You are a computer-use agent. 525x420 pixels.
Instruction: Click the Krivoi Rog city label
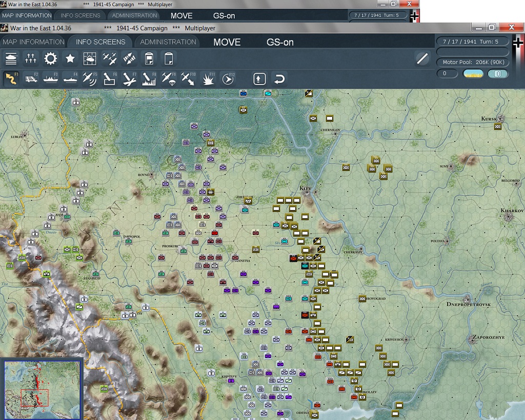(394, 340)
